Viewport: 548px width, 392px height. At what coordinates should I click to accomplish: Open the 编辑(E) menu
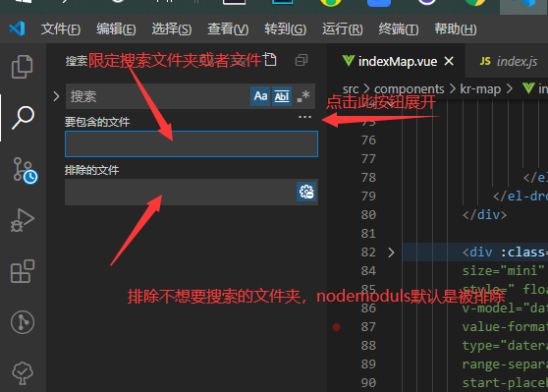pyautogui.click(x=116, y=29)
